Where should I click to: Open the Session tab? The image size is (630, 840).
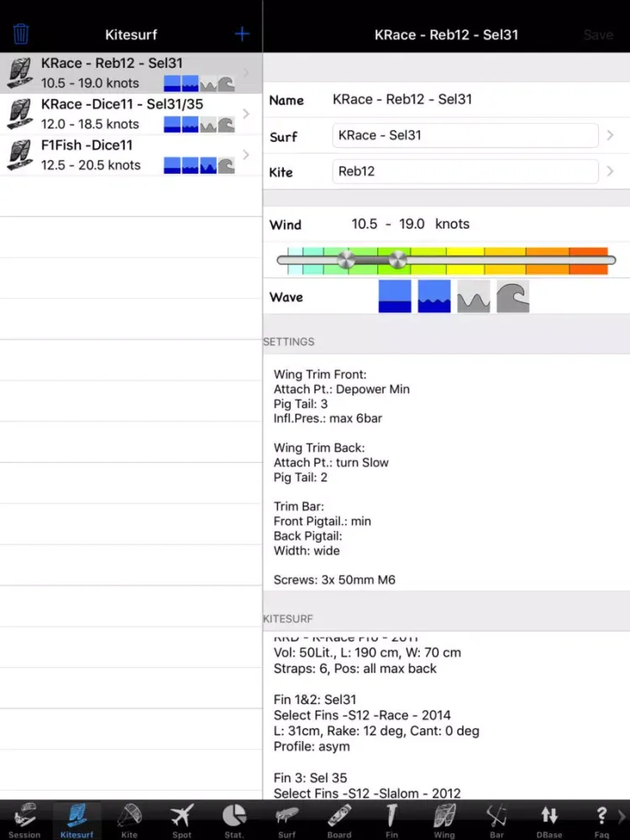[x=24, y=820]
